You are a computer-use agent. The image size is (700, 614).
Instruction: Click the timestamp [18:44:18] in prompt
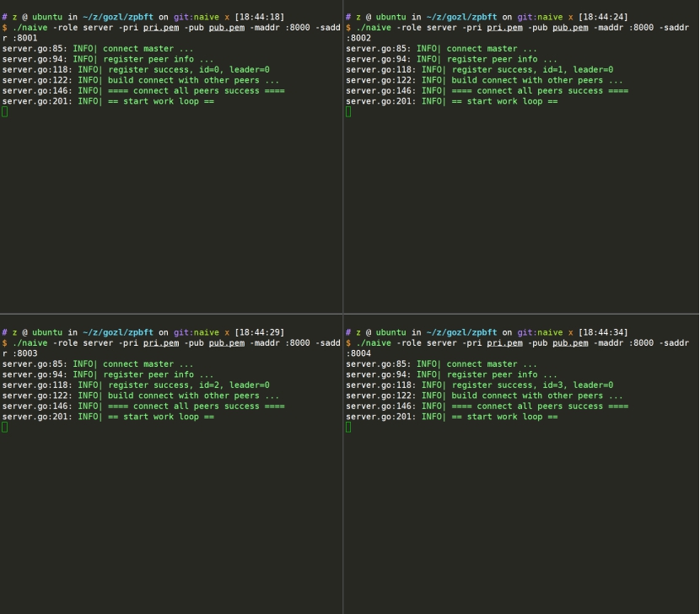pyautogui.click(x=260, y=17)
